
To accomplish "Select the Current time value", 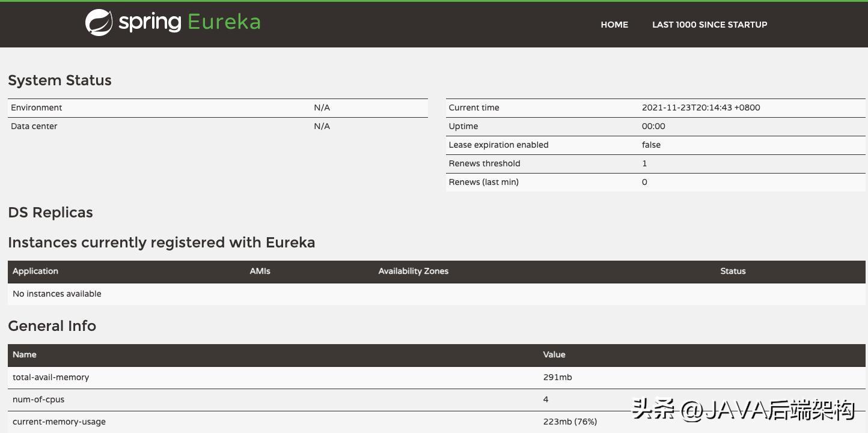I will [x=701, y=107].
